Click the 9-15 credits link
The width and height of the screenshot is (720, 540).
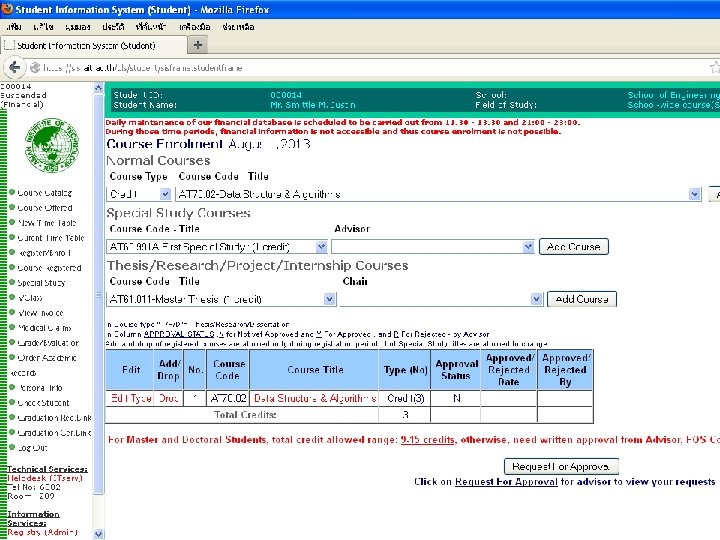click(428, 440)
